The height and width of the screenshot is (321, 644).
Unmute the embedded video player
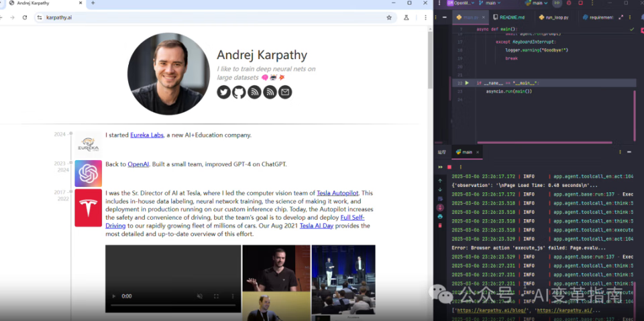(x=200, y=296)
